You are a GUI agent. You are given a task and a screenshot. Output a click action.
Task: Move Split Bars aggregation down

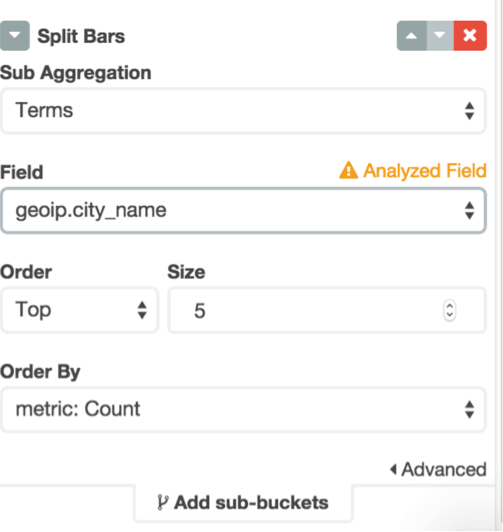pyautogui.click(x=440, y=36)
